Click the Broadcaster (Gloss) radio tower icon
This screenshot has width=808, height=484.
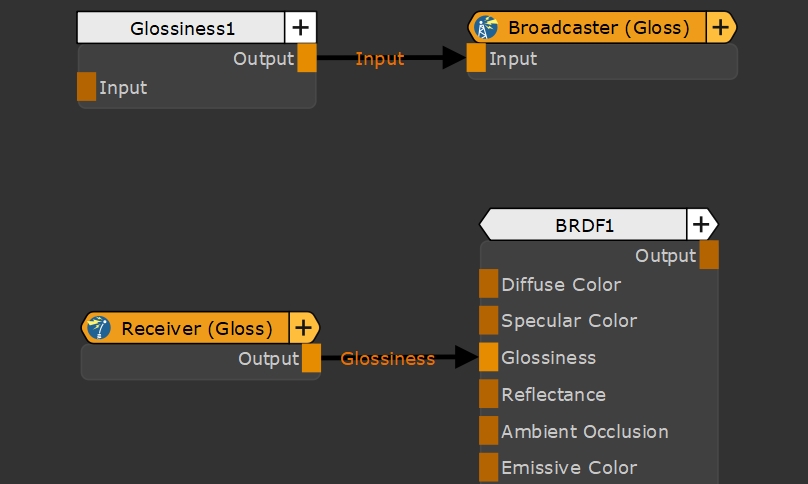487,27
